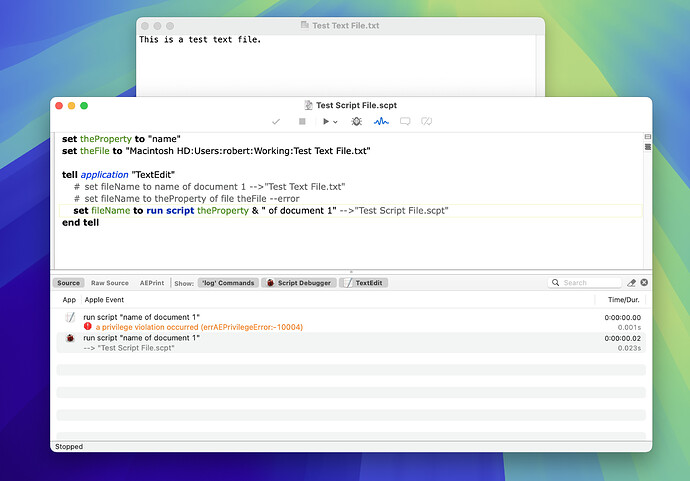Click the blue waveform event log icon
The image size is (690, 481).
pyautogui.click(x=381, y=121)
